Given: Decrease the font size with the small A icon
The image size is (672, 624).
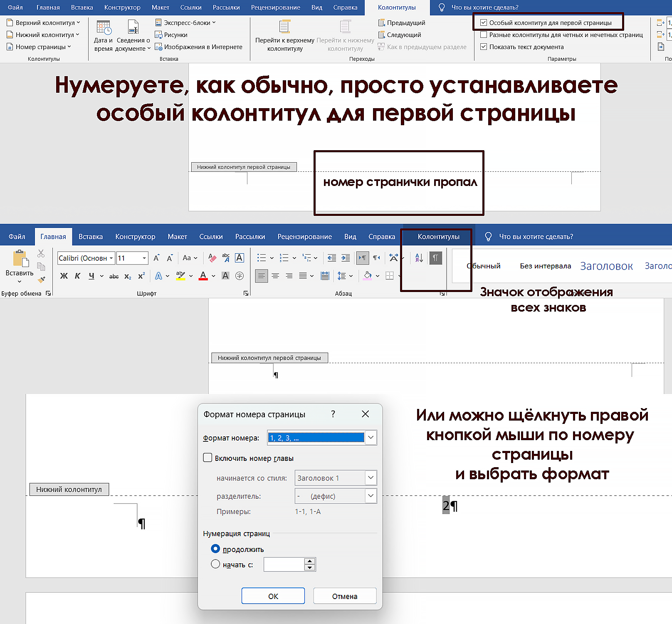Looking at the screenshot, I should click(x=170, y=258).
